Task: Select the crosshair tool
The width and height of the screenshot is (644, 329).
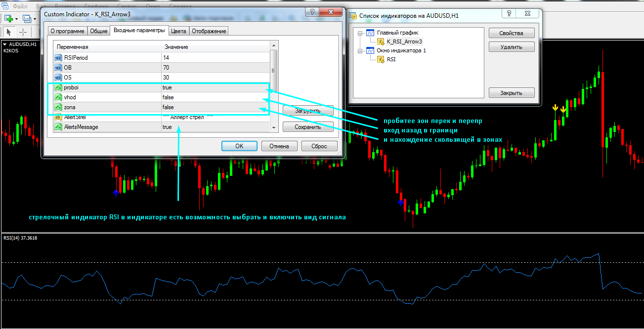Action: [x=23, y=32]
